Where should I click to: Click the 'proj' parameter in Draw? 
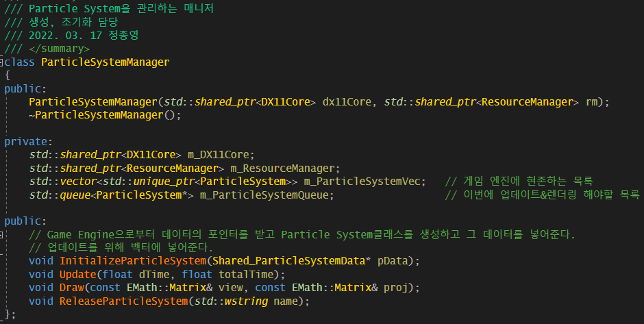click(x=395, y=288)
